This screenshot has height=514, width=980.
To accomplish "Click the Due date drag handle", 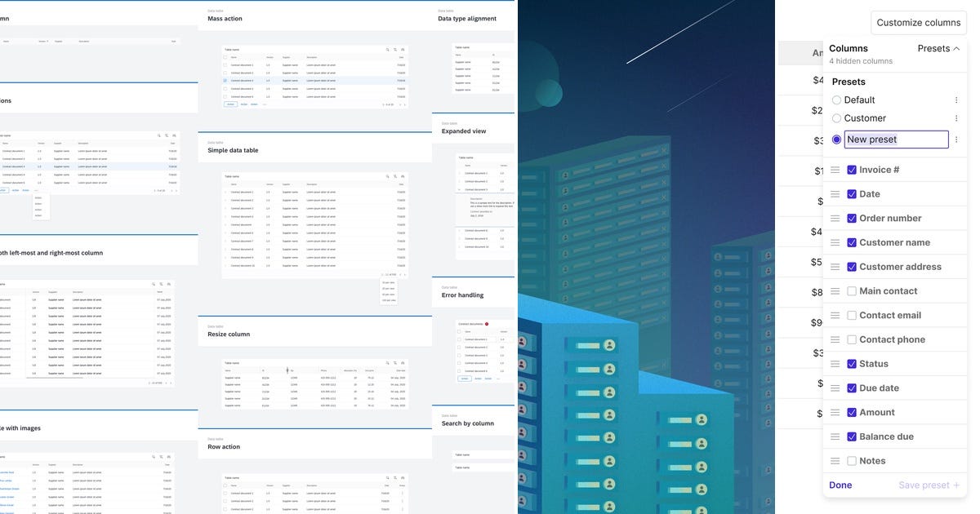I will [x=835, y=388].
